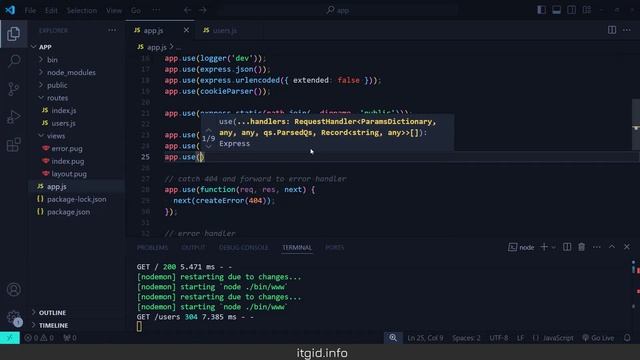
Task: Toggle primary side bar layout icon
Action: pos(541,10)
